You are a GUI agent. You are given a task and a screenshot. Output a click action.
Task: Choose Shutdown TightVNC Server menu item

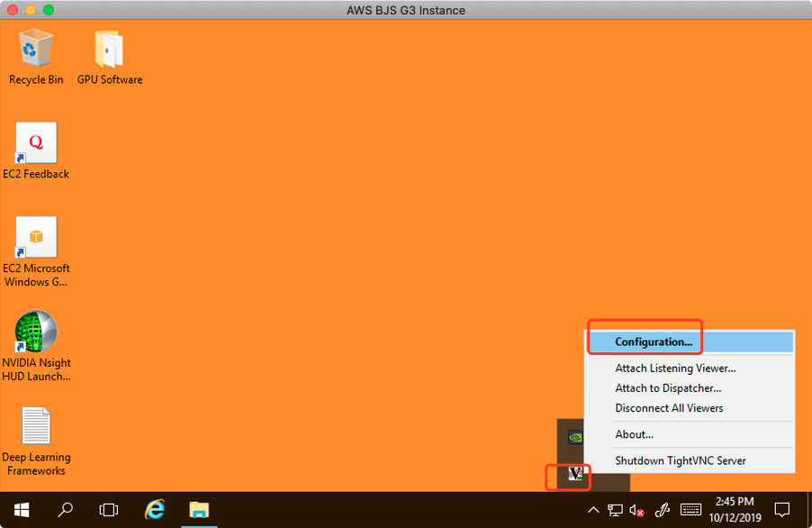681,460
